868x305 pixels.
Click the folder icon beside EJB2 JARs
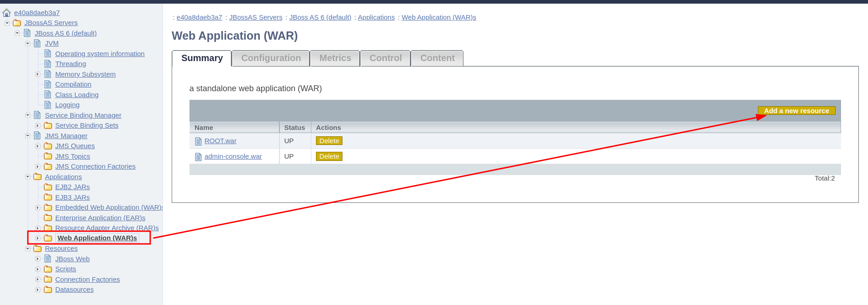(48, 187)
